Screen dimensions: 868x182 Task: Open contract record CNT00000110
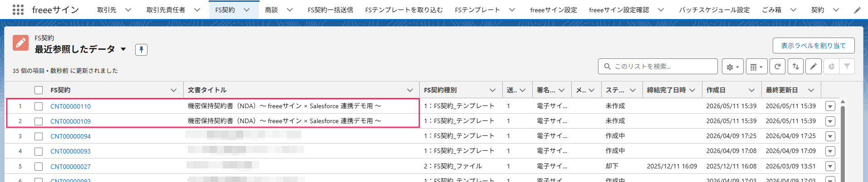point(70,106)
